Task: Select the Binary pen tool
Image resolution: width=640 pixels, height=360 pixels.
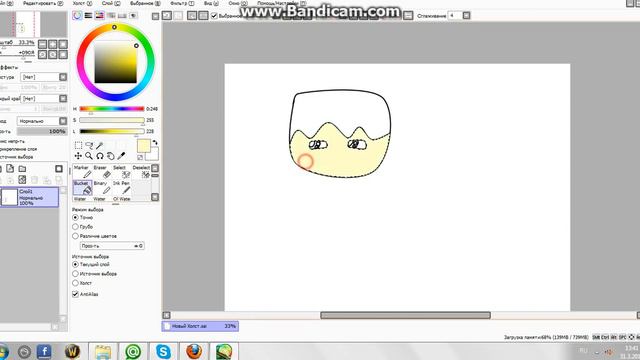Action: click(101, 187)
